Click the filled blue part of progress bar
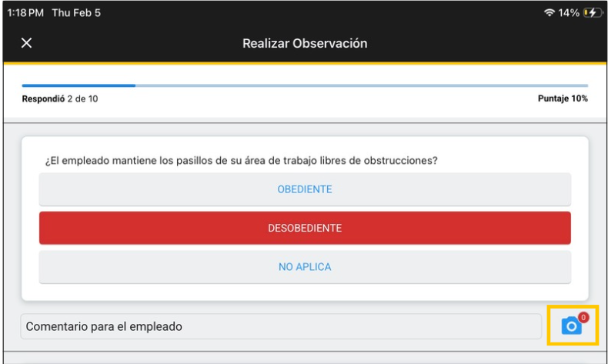The height and width of the screenshot is (364, 608). pyautogui.click(x=77, y=85)
